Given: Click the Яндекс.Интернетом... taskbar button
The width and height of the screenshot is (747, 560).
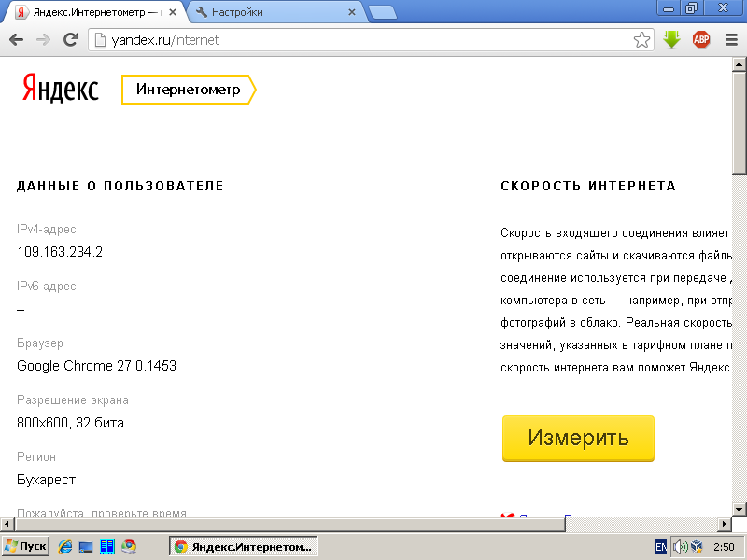Looking at the screenshot, I should tap(244, 547).
